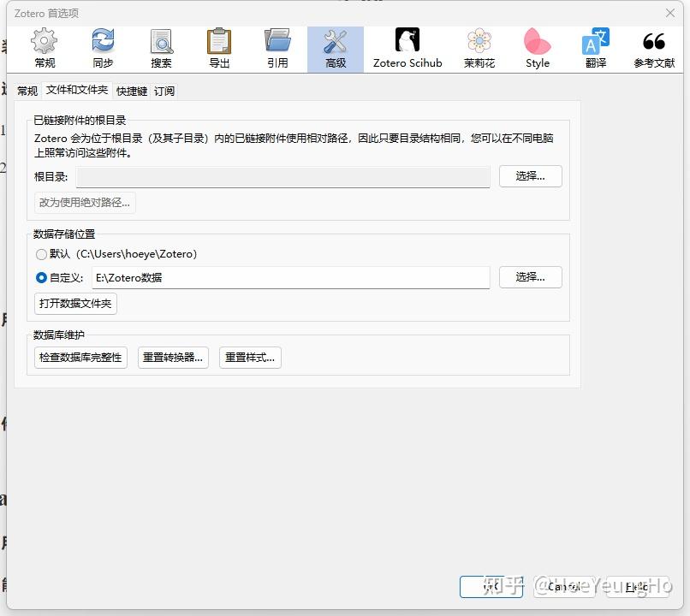Viewport: 690px width, 616px height.
Task: Switch to the 订阅 feeds tab
Action: (x=164, y=91)
